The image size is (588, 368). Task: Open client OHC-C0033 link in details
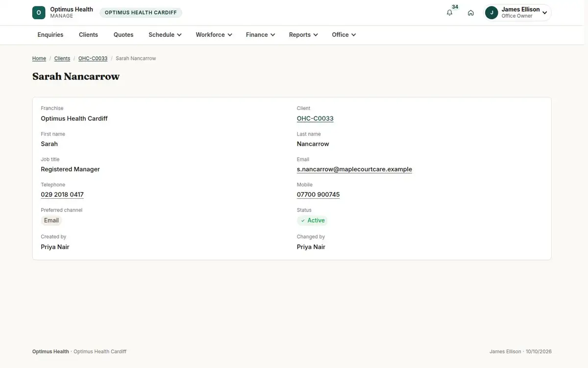coord(315,118)
